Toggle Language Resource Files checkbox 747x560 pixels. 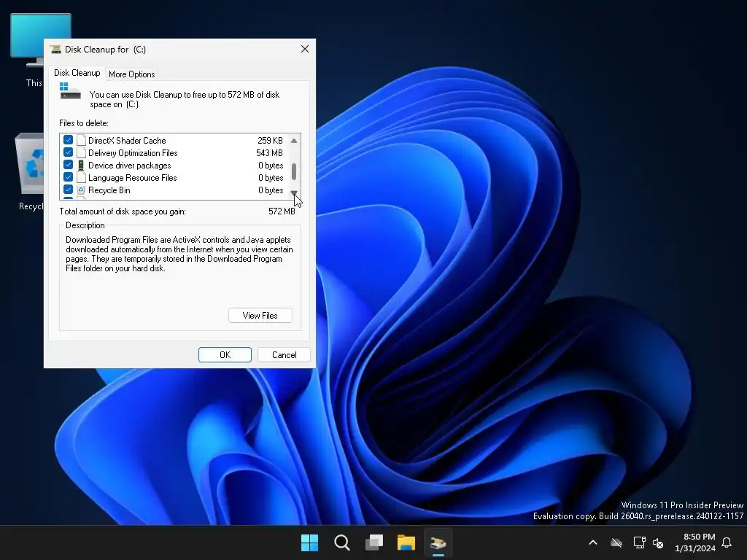pyautogui.click(x=68, y=177)
